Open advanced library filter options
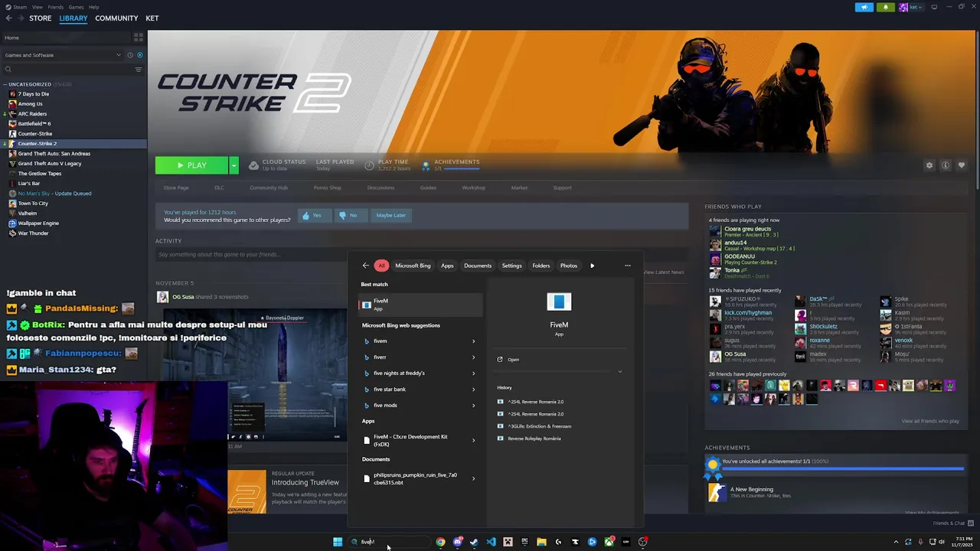Image resolution: width=980 pixels, height=551 pixels. click(139, 70)
